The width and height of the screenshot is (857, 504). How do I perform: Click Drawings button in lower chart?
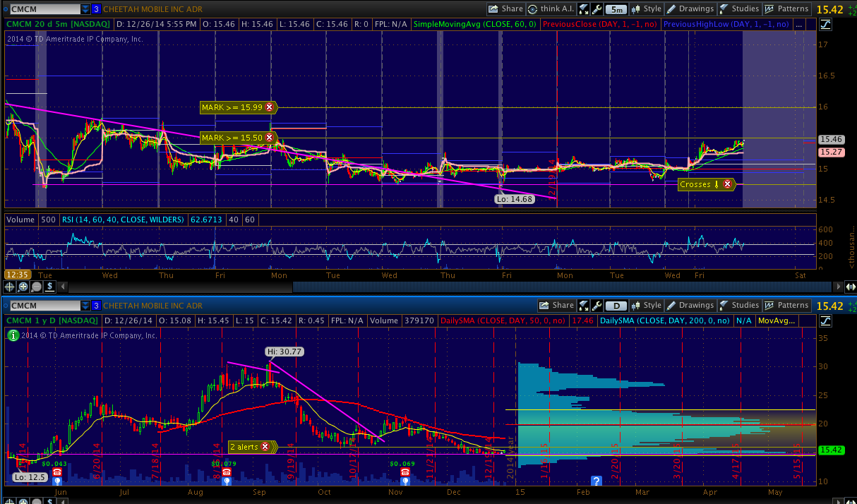click(x=690, y=306)
